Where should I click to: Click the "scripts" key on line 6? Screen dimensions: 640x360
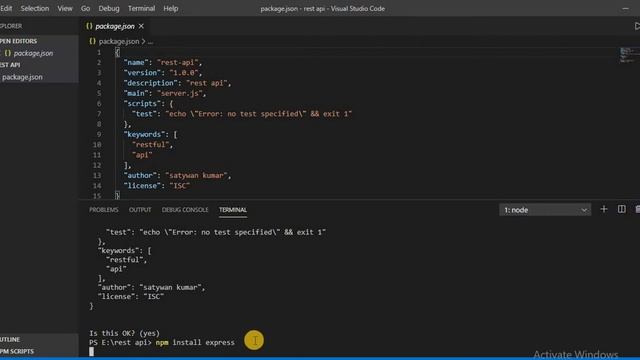pos(143,104)
